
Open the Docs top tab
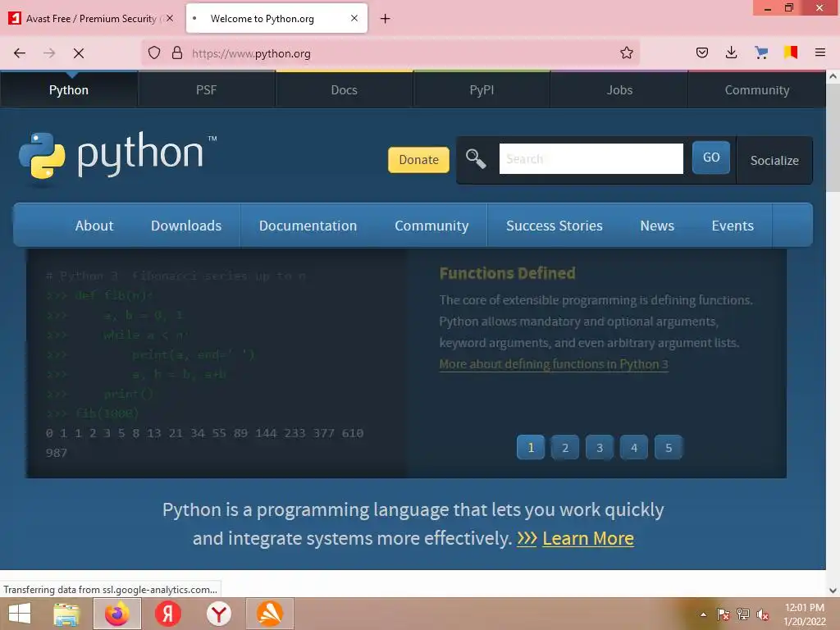point(344,90)
